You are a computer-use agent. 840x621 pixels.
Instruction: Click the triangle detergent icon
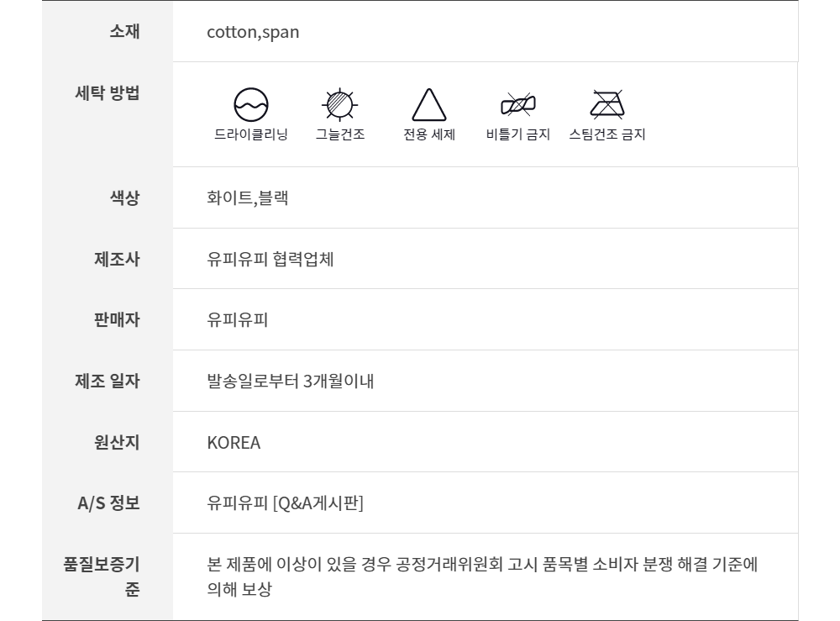click(x=428, y=105)
